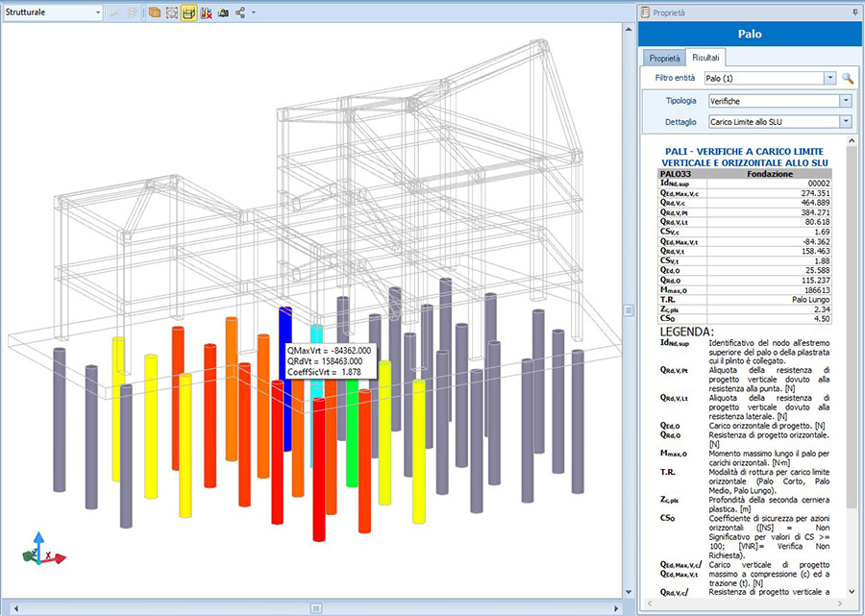Toggle the highlighted wireframe view button

(188, 12)
